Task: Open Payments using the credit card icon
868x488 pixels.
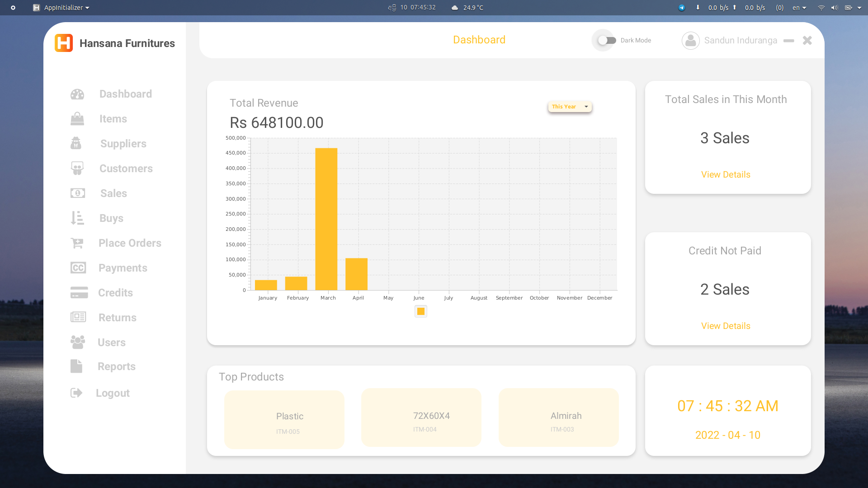Action: click(x=77, y=267)
